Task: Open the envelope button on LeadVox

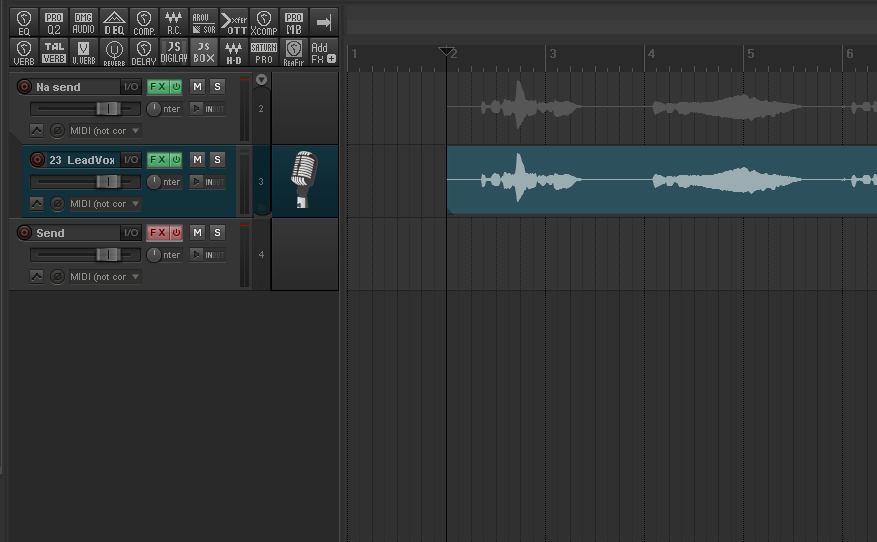Action: coord(36,204)
